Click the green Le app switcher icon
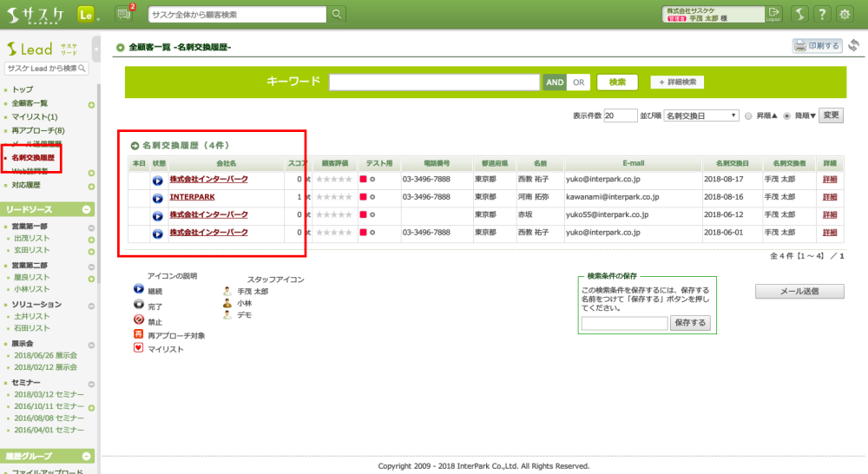This screenshot has width=868, height=474. click(86, 15)
